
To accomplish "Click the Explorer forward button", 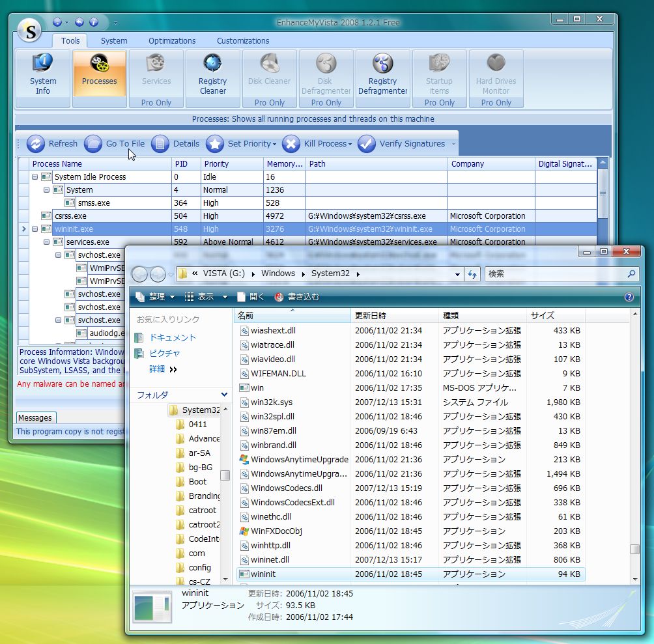I will click(158, 274).
